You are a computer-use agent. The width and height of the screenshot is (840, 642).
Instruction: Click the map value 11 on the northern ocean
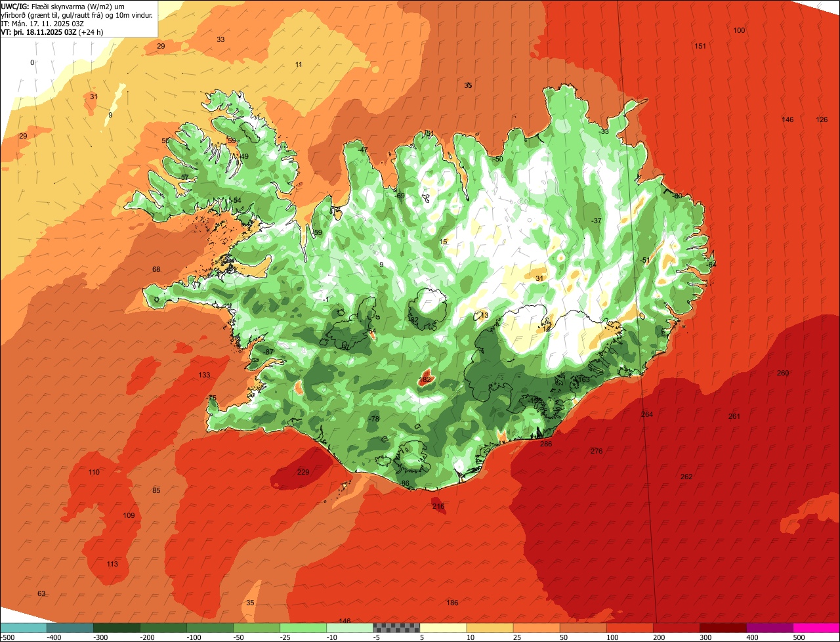[299, 64]
